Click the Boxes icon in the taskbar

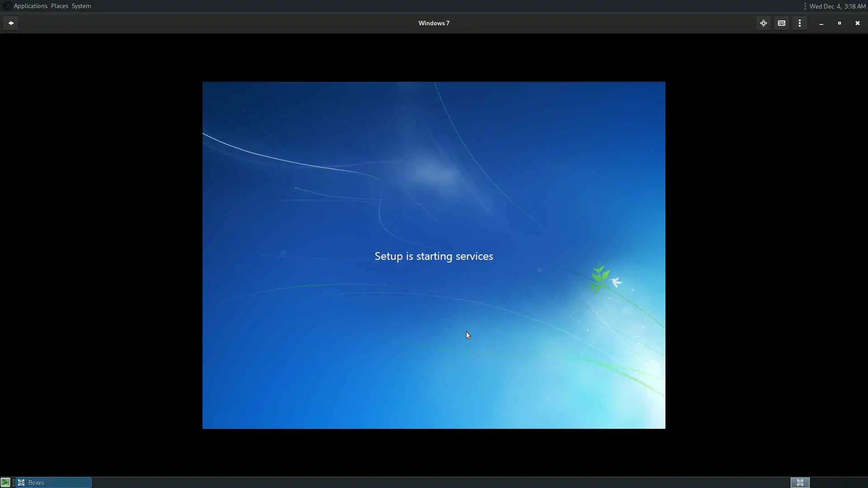(21, 483)
